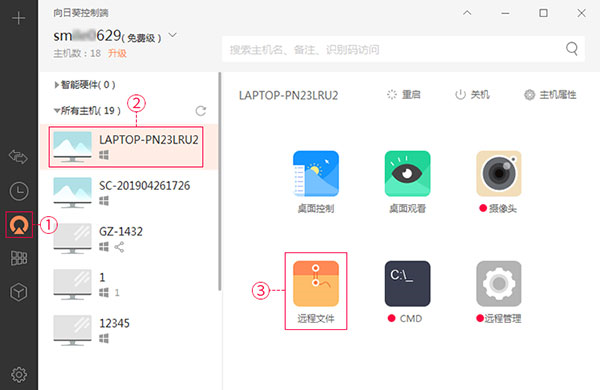Open the account dropdown arrow
The image size is (600, 390).
click(x=173, y=35)
